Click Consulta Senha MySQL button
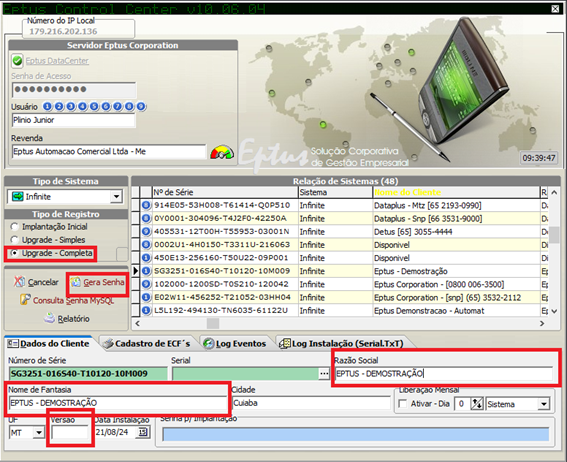Image resolution: width=567 pixels, height=462 pixels. (x=67, y=300)
